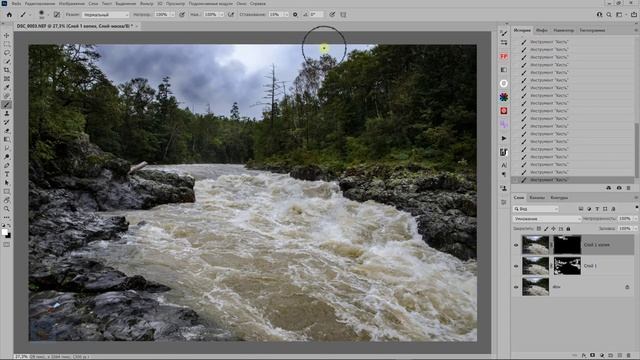This screenshot has width=640, height=360.
Task: Select the Gradient tool
Action: 7,140
